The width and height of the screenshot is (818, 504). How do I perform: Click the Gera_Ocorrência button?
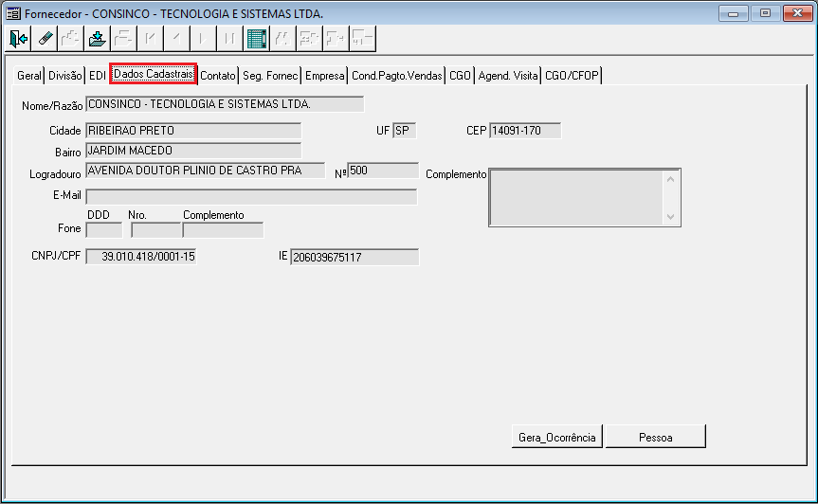[557, 437]
